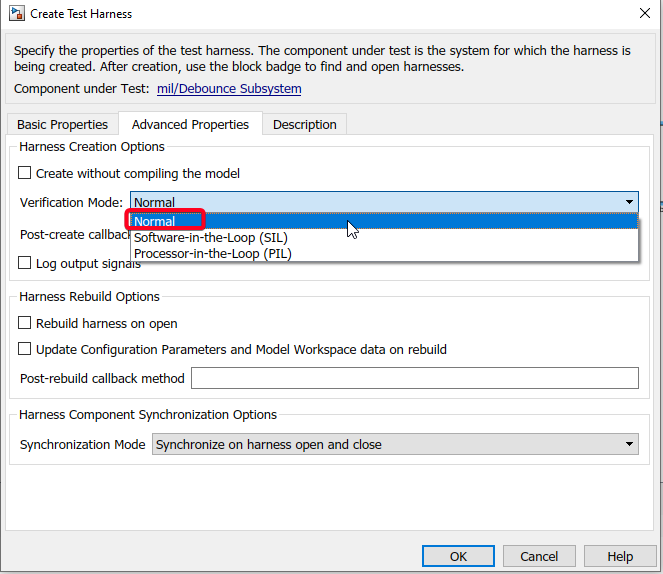Toggle the Log output signals checkbox
The image size is (663, 574).
[25, 264]
